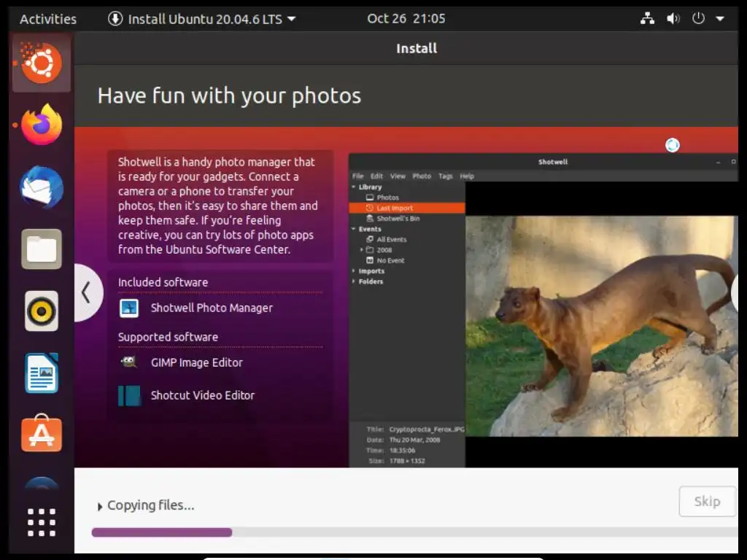The width and height of the screenshot is (747, 560).
Task: Click the installer download icon in top bar
Action: click(x=115, y=18)
